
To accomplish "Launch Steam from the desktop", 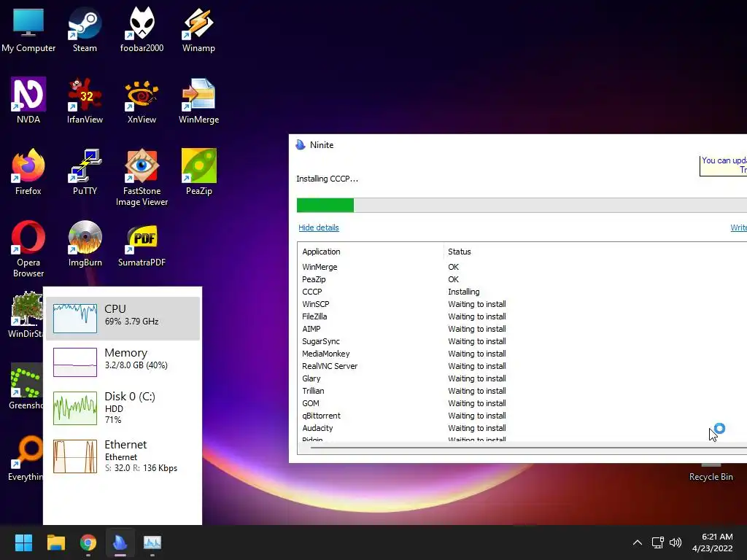I will tap(85, 29).
